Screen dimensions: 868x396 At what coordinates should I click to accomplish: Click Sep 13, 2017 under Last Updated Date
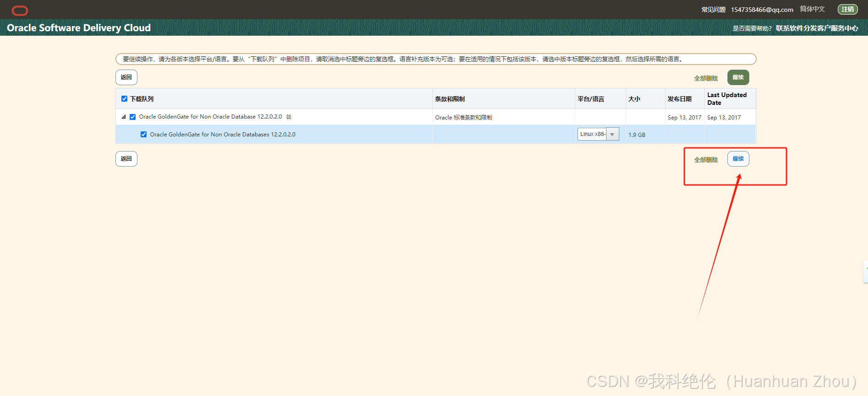tap(724, 118)
